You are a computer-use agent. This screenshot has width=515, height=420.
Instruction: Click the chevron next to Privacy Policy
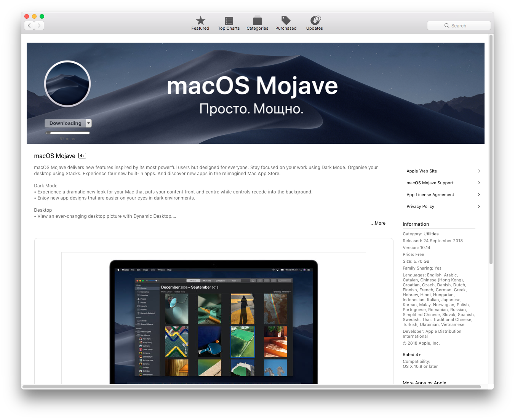coord(479,206)
